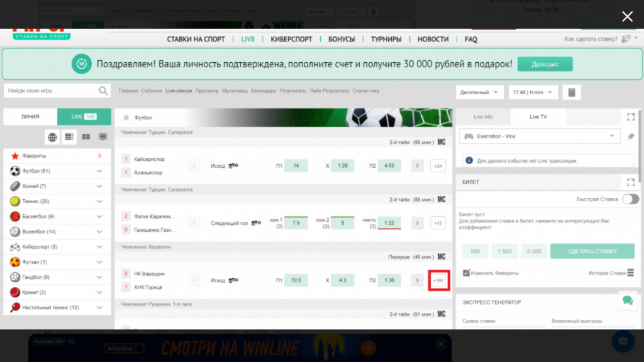Viewport: 644px width, 362px height.
Task: Select the globe view icon
Action: click(52, 137)
